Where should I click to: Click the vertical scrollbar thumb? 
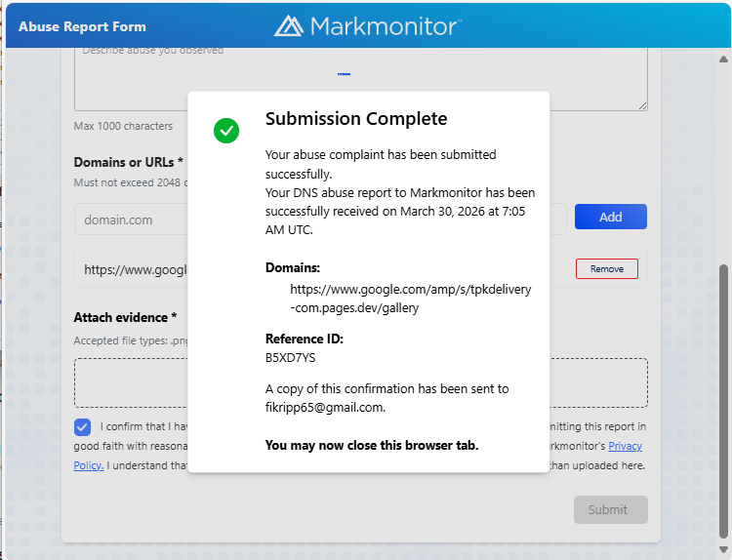723,401
